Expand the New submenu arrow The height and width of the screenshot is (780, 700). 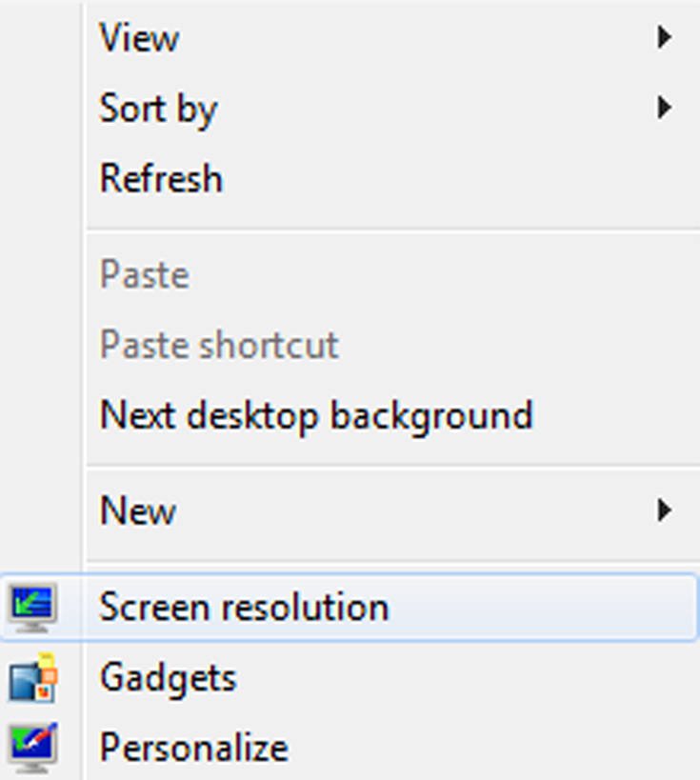tap(664, 510)
